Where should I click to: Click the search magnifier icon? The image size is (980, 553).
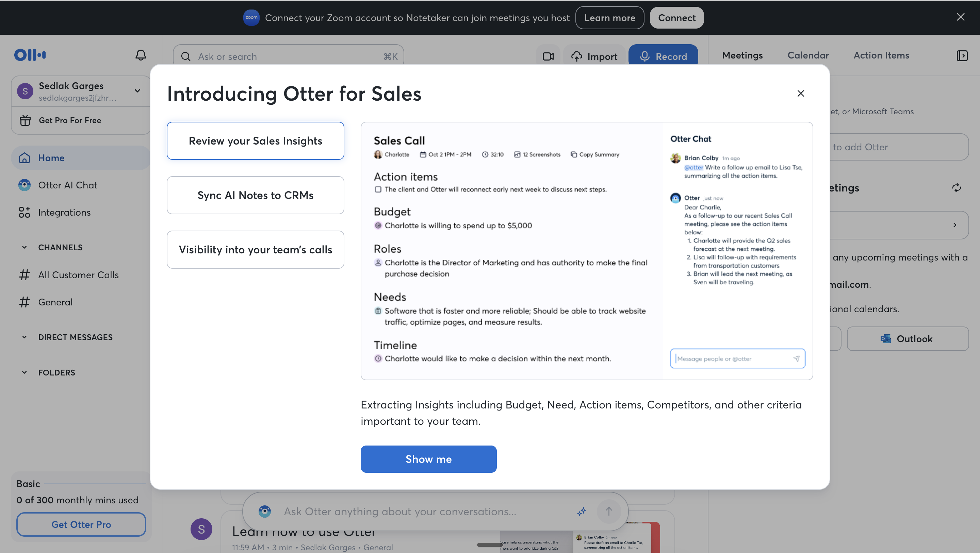[186, 56]
